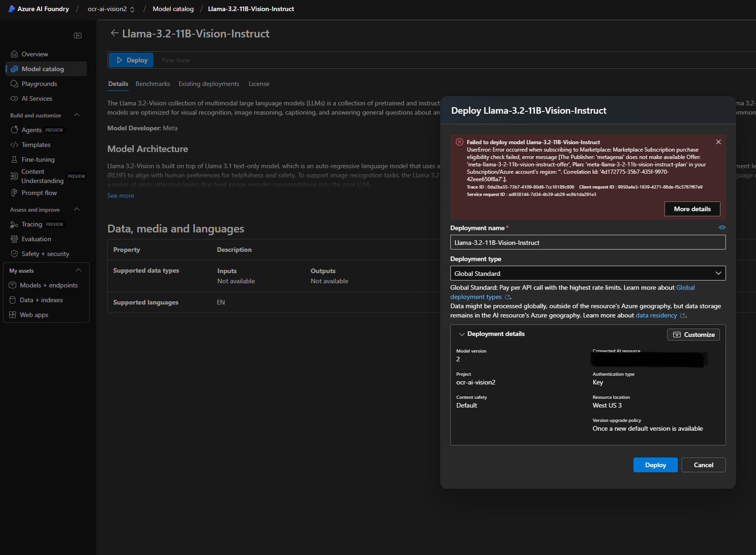This screenshot has width=756, height=555.
Task: Click the Llama-3.2-11B-Vision-Instruct breadcrumb
Action: coord(251,9)
